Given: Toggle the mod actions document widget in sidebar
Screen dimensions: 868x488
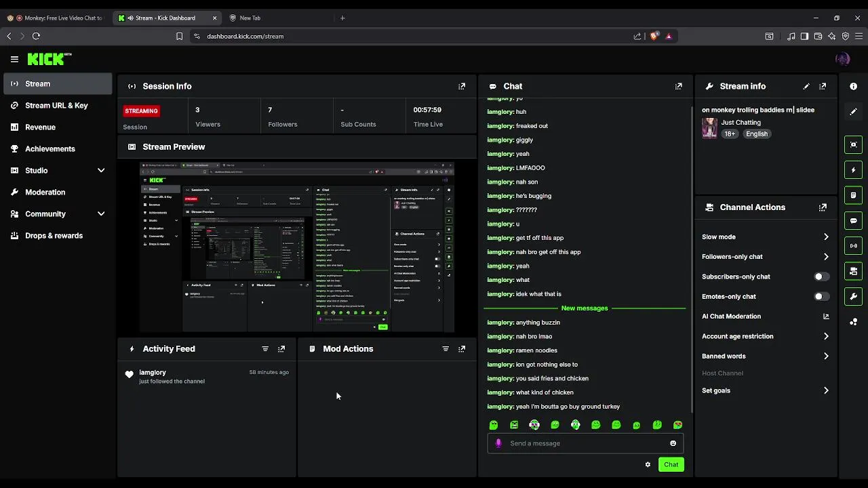Looking at the screenshot, I should coord(853,195).
